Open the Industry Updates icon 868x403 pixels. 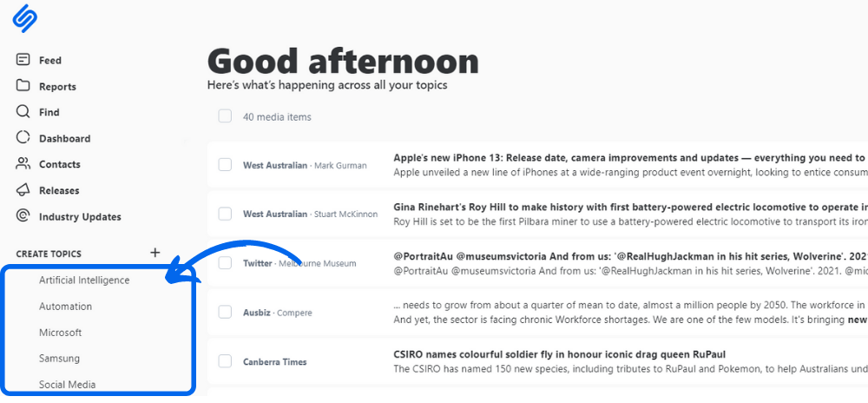point(23,216)
